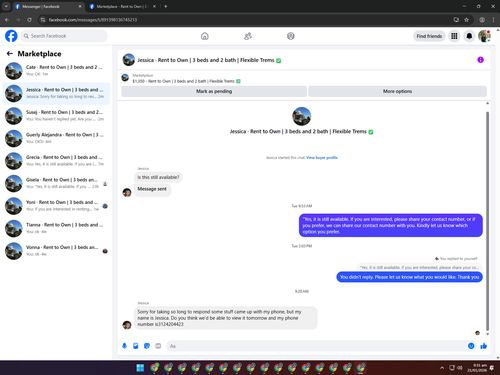Click the 'Is this still available?' message
The image size is (500, 375).
point(158,177)
